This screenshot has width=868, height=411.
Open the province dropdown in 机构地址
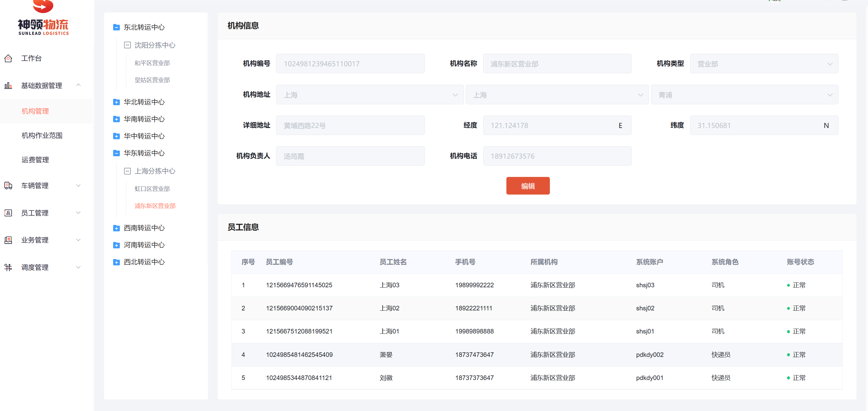[370, 95]
